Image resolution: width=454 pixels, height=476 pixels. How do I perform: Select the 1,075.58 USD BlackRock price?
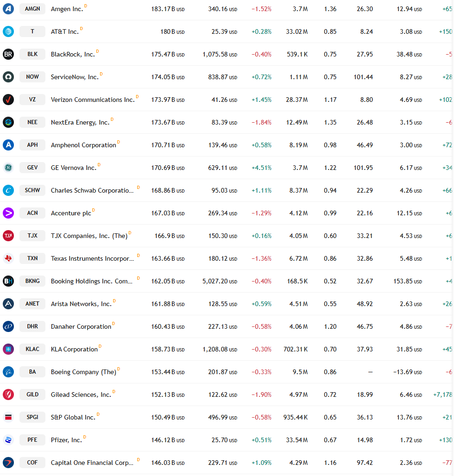click(x=220, y=54)
